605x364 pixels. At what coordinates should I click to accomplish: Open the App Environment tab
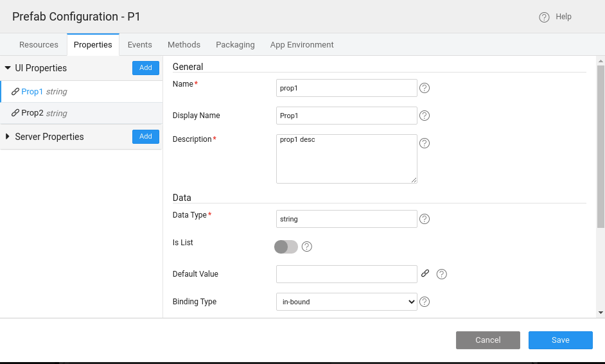(302, 45)
